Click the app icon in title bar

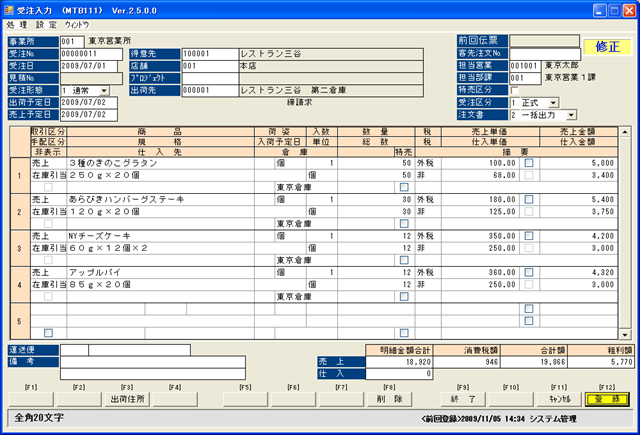click(9, 10)
